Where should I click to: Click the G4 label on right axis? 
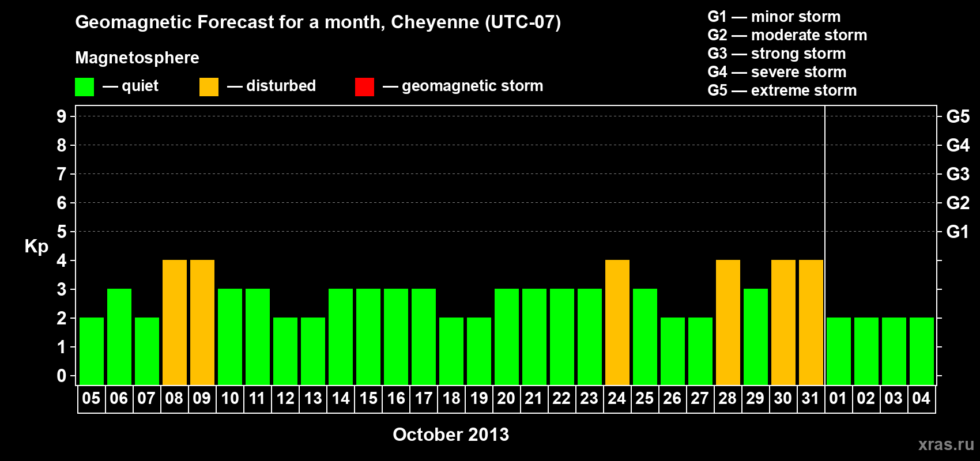958,145
